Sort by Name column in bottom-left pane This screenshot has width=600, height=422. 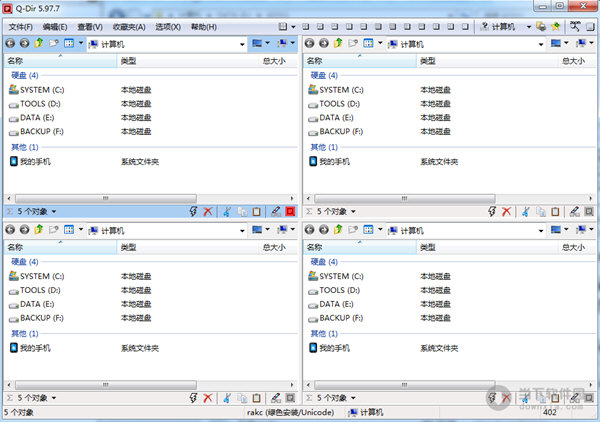coord(60,247)
